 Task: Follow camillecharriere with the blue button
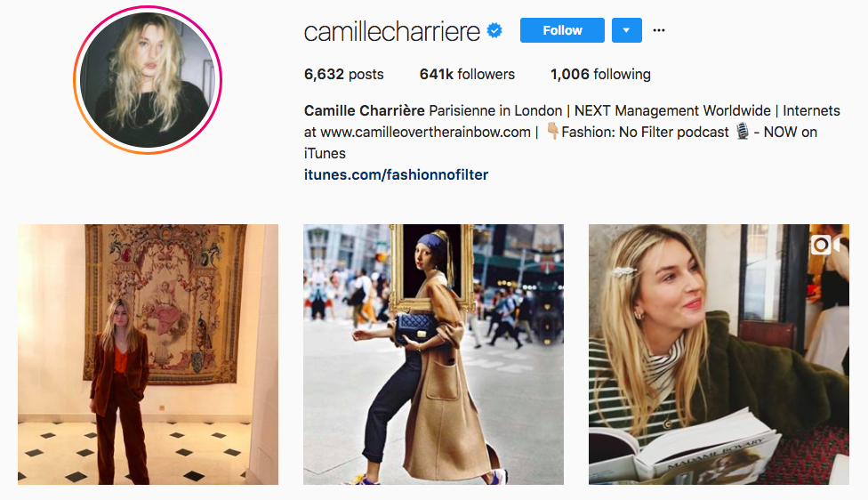click(562, 30)
